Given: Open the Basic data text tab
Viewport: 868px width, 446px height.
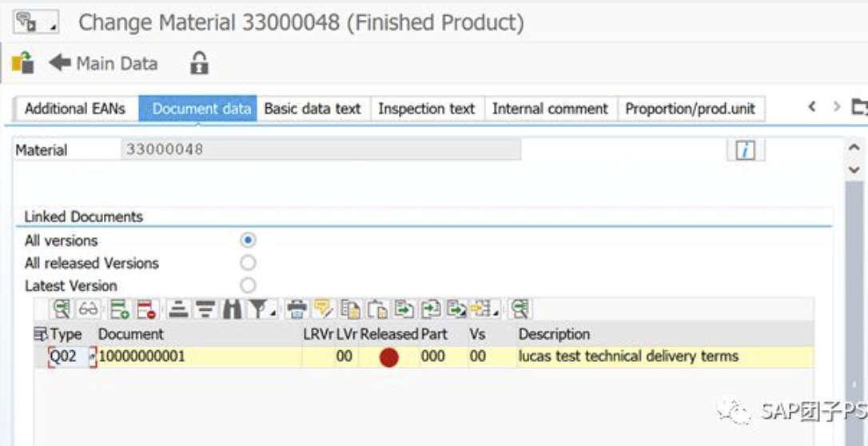Looking at the screenshot, I should (313, 109).
